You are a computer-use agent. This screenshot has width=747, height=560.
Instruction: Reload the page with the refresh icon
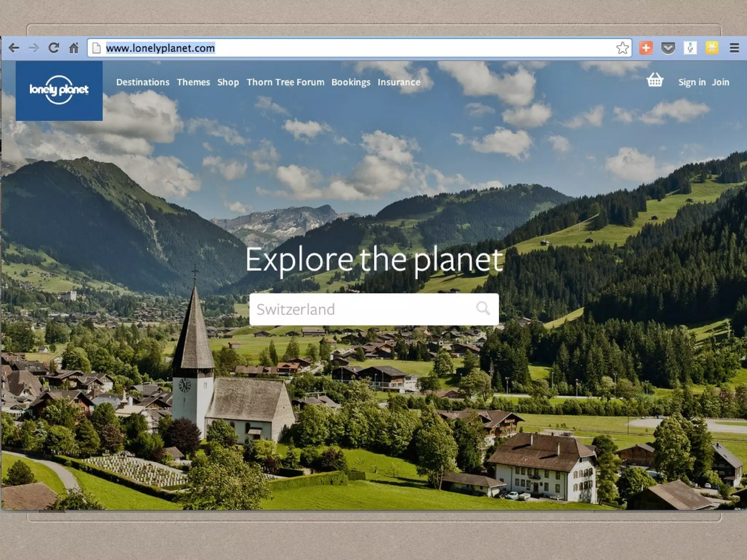pos(54,48)
